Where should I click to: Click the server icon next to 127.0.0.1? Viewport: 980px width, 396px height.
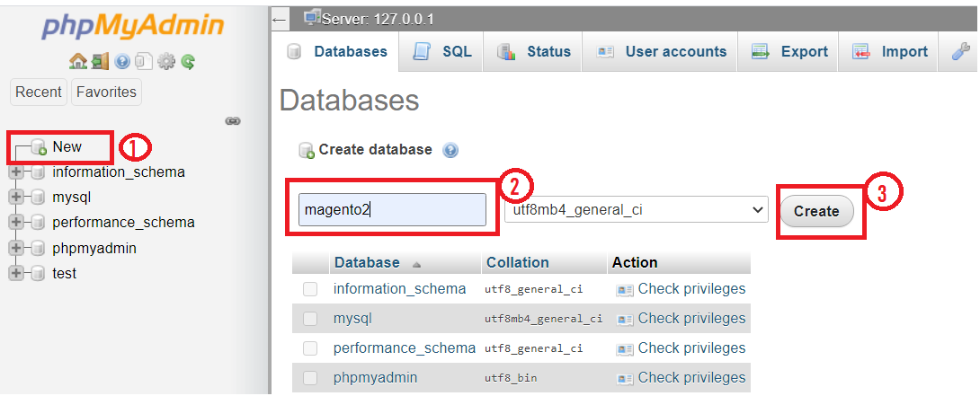pos(312,18)
